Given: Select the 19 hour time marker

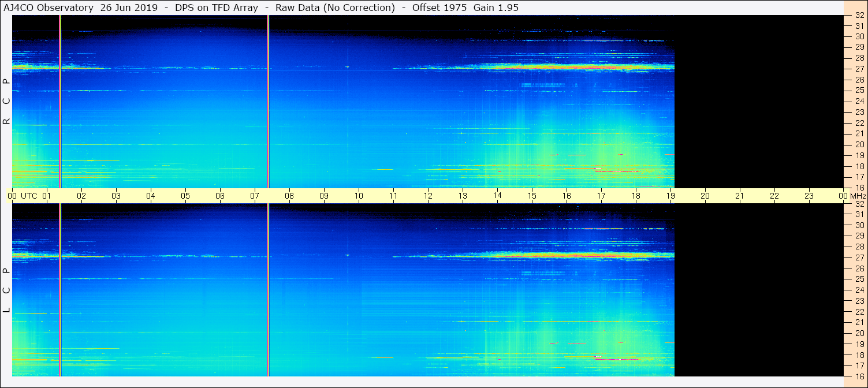Looking at the screenshot, I should 670,196.
